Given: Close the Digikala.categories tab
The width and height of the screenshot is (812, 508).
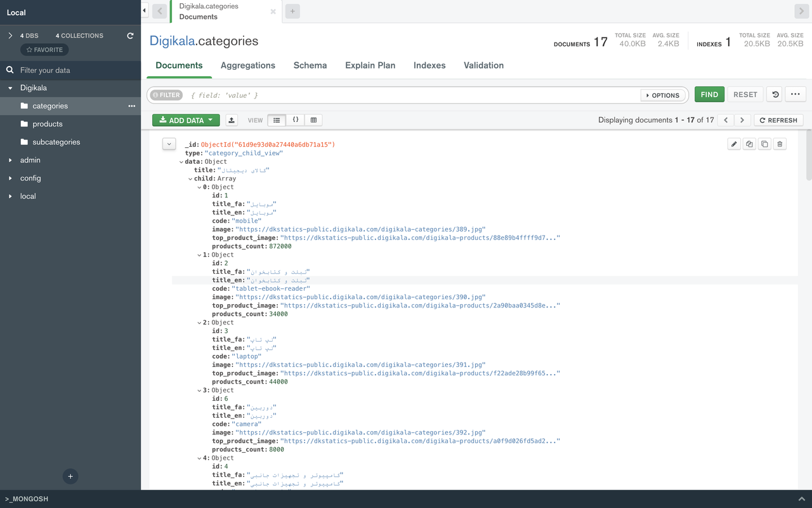Looking at the screenshot, I should (273, 11).
